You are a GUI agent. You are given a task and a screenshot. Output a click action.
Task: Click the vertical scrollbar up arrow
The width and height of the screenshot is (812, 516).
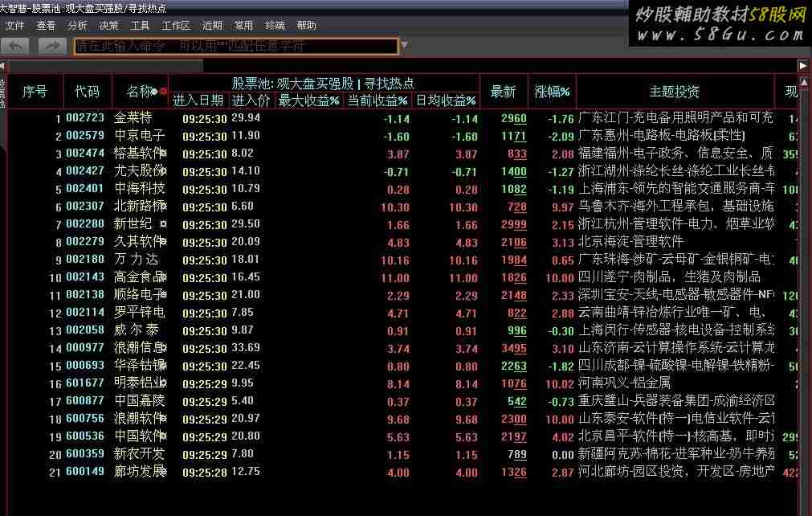coord(804,82)
